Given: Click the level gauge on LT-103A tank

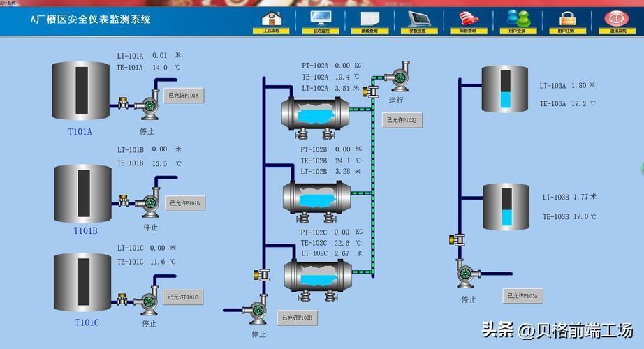Looking at the screenshot, I should [x=506, y=89].
